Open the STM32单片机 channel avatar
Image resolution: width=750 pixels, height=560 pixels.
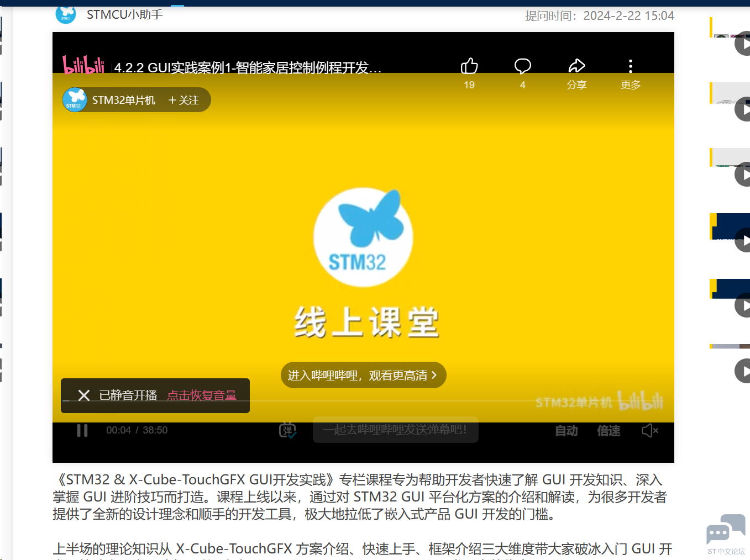coord(75,100)
